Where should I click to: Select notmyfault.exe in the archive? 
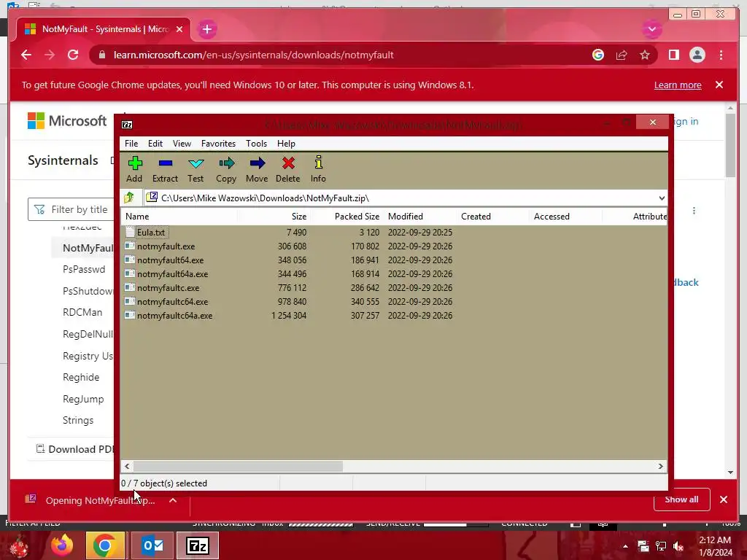click(x=166, y=246)
